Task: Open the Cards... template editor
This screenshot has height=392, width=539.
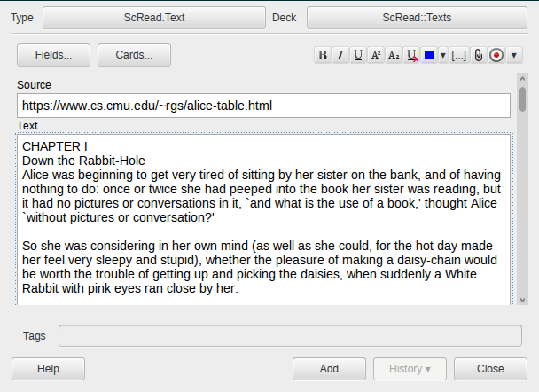Action: click(x=134, y=55)
